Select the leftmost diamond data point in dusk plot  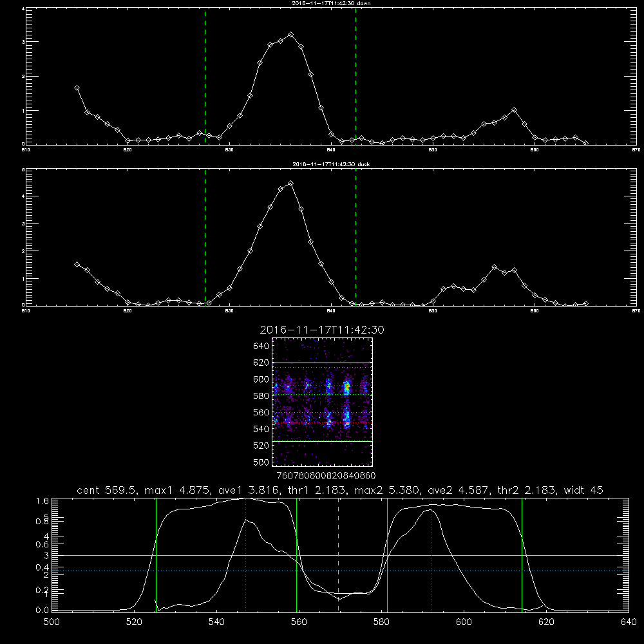point(77,264)
